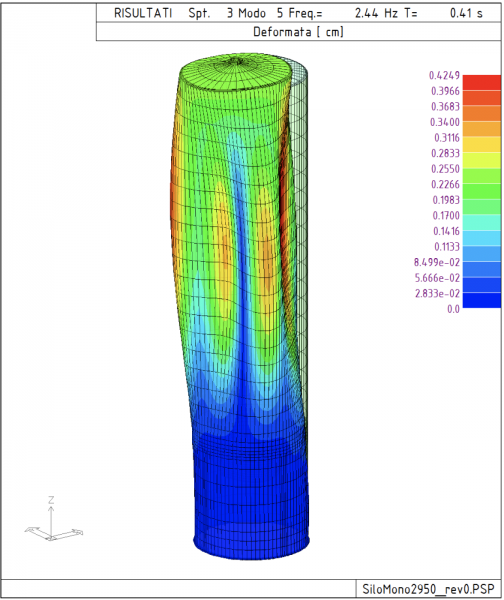Viewport: 504px width, 600px height.
Task: Click the SiloMono2950_rev0.PSP file name
Action: (x=428, y=589)
